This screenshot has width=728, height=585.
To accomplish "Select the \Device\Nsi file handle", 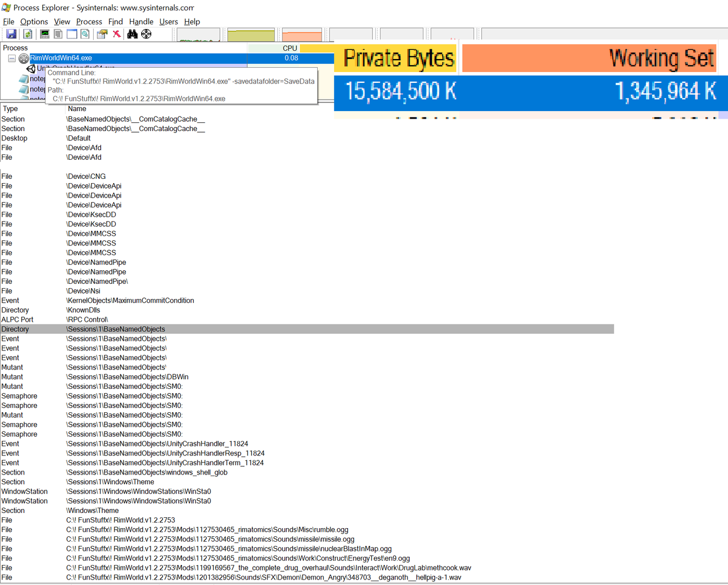I will [x=307, y=291].
